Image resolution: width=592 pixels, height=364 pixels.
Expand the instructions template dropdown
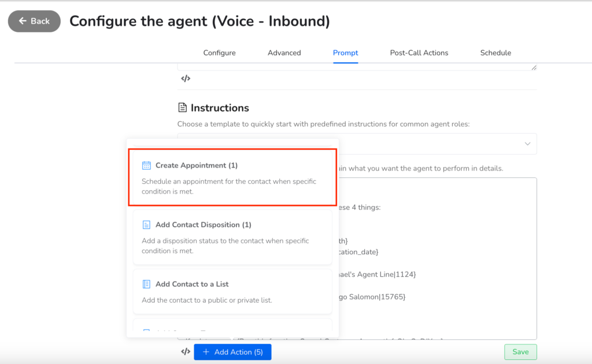pyautogui.click(x=527, y=144)
